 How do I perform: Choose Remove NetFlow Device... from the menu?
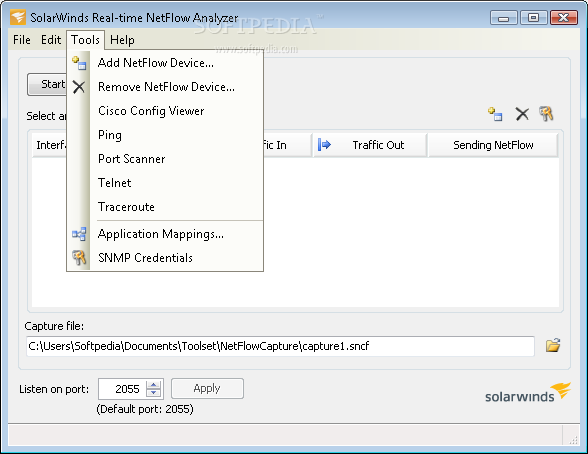point(165,87)
